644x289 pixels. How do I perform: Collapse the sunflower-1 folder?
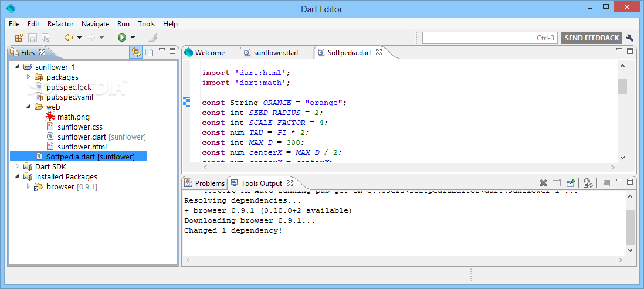pos(17,66)
